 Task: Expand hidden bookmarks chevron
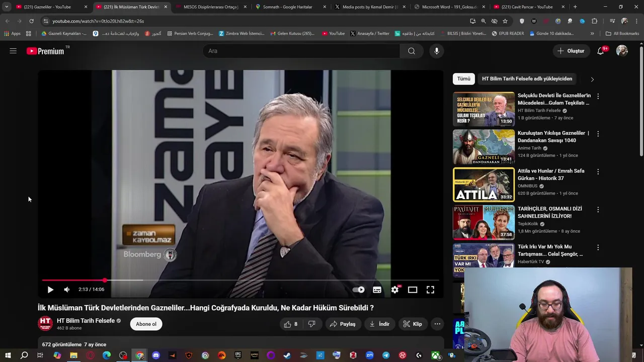pos(592,34)
